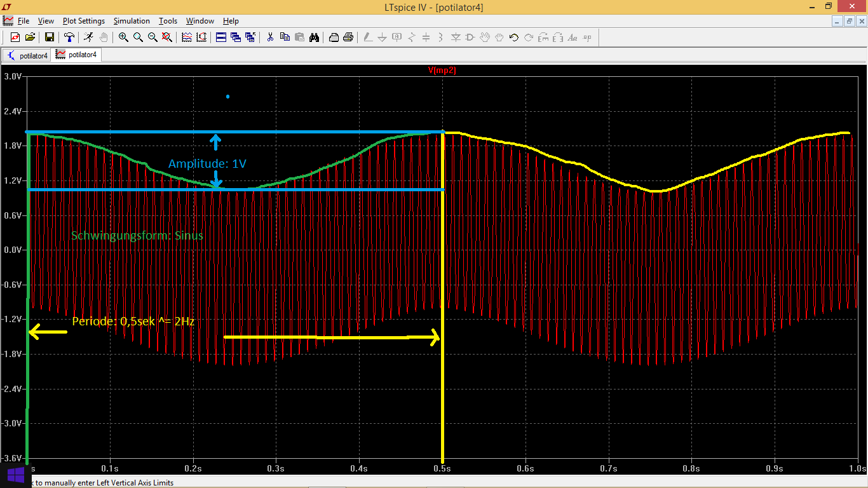Minimize the inner document window
The height and width of the screenshot is (488, 868).
[837, 21]
